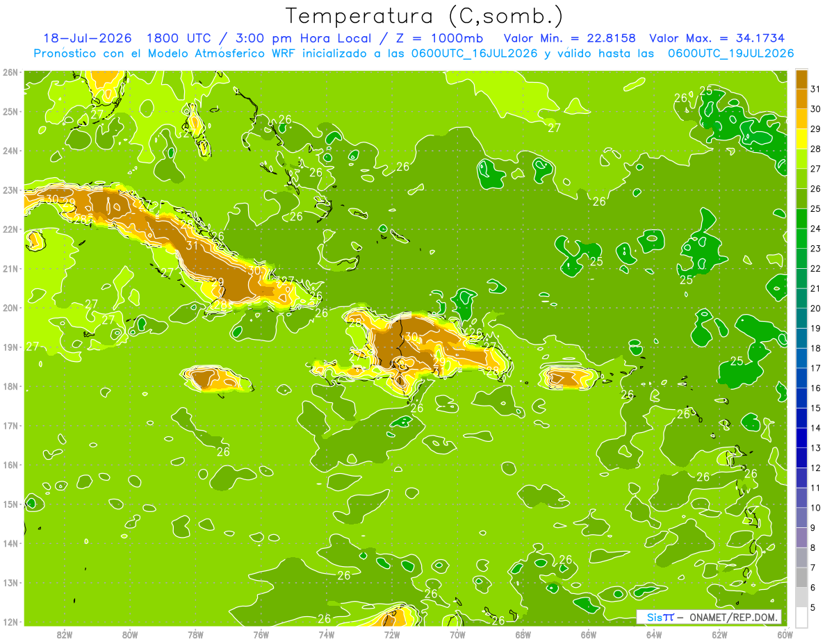
Task: Select the "Z = 1000mb" pressure level text
Action: click(438, 39)
